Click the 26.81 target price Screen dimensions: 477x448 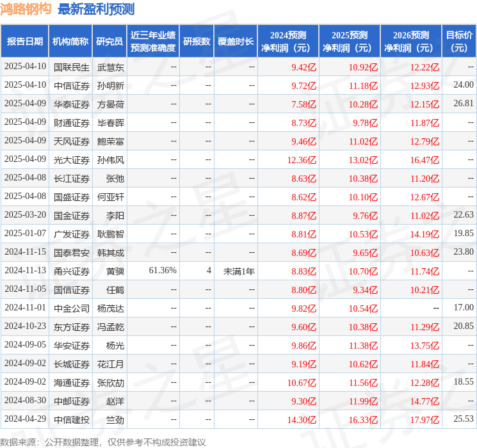click(464, 103)
